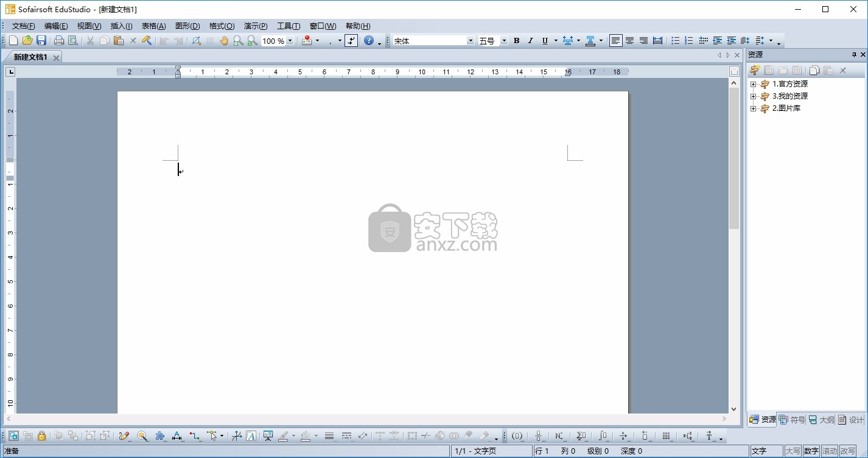The image size is (868, 458).
Task: Click the tab stop selector at ruler corner
Action: pyautogui.click(x=10, y=72)
